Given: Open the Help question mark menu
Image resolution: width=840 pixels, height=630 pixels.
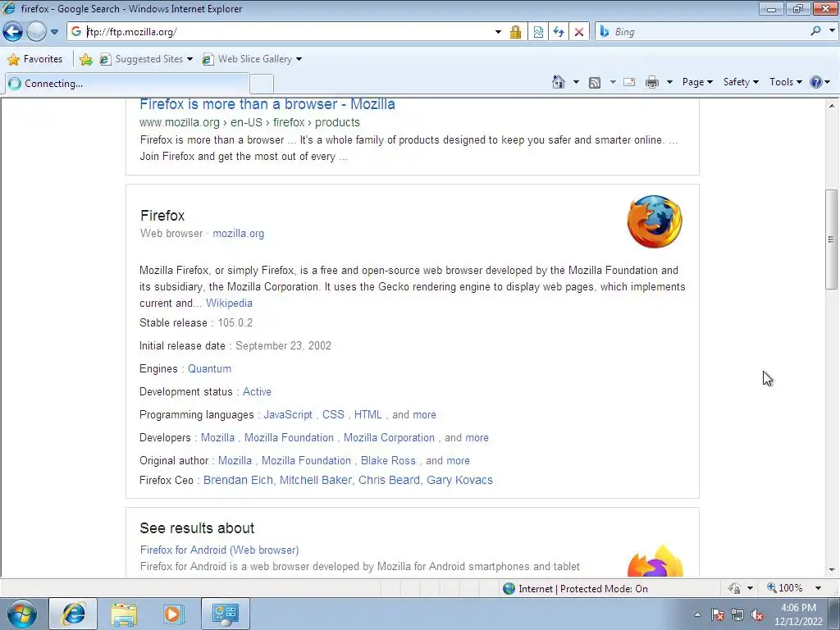Looking at the screenshot, I should [820, 82].
